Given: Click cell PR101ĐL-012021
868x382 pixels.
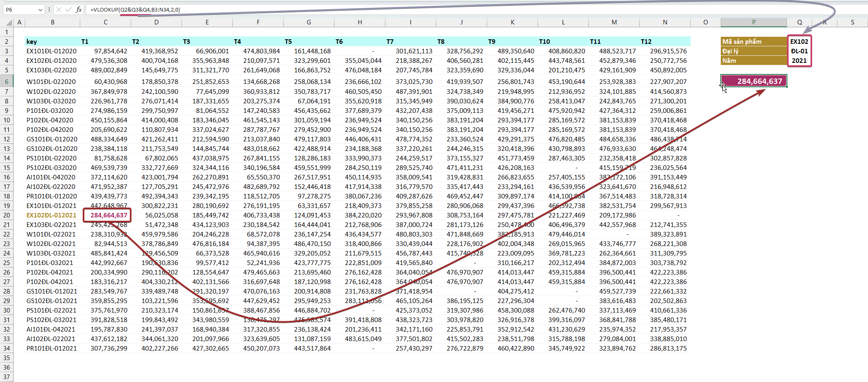Looking at the screenshot, I should tap(53, 349).
